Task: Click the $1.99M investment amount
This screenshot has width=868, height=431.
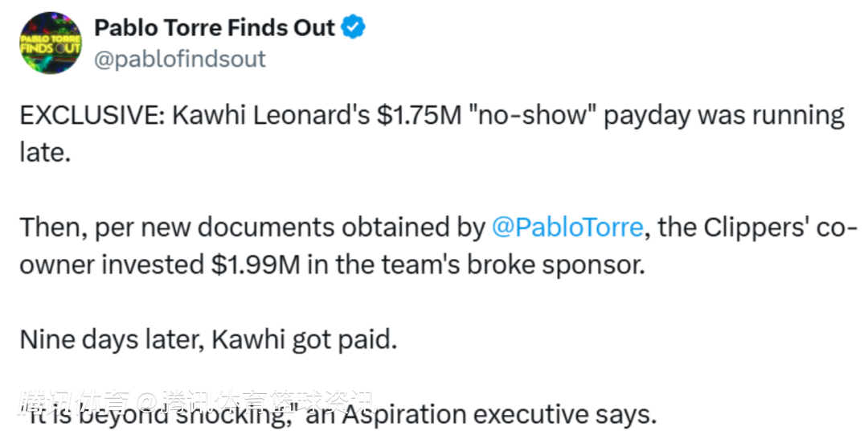Action: tap(256, 265)
